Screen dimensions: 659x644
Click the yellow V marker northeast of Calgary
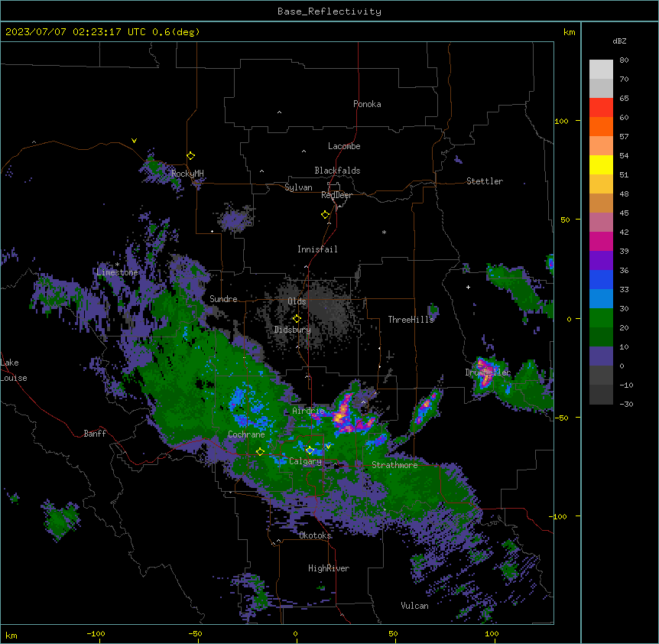(x=328, y=446)
